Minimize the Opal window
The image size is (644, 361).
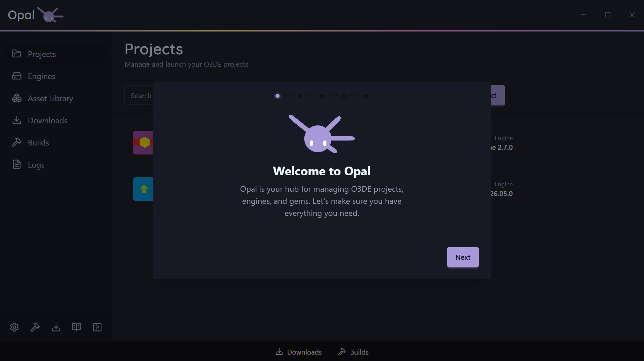coord(584,15)
